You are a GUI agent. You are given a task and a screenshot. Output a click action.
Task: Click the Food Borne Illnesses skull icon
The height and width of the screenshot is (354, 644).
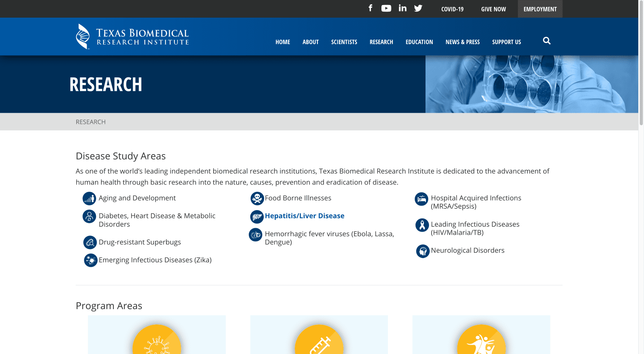[x=257, y=198]
